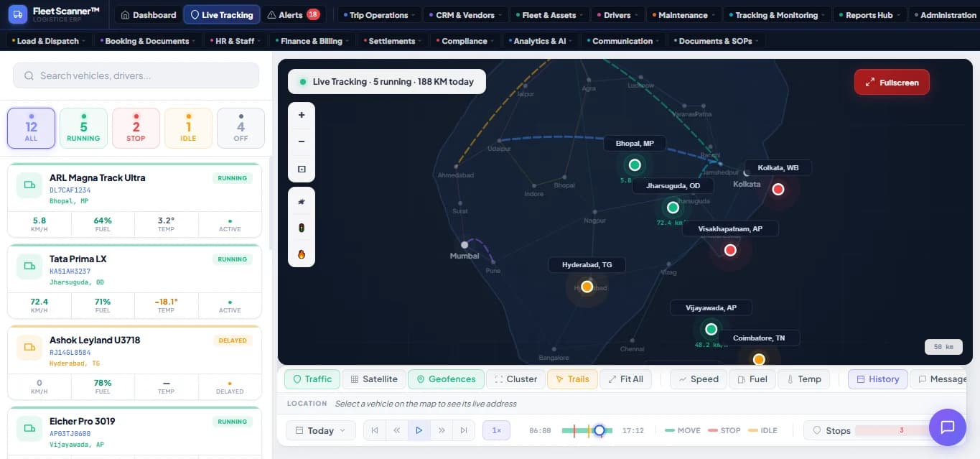This screenshot has width=980, height=459.
Task: Filter vehicles by IDLE (1)
Action: (188, 129)
